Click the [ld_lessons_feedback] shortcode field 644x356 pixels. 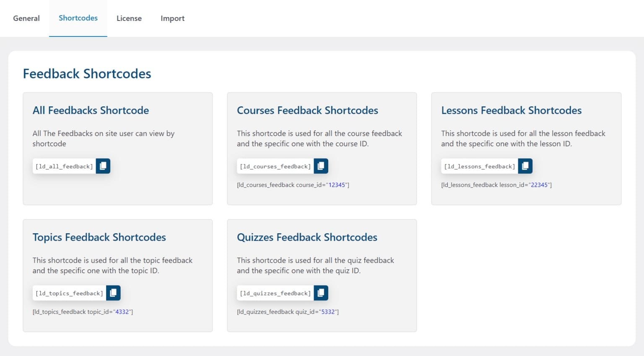480,166
